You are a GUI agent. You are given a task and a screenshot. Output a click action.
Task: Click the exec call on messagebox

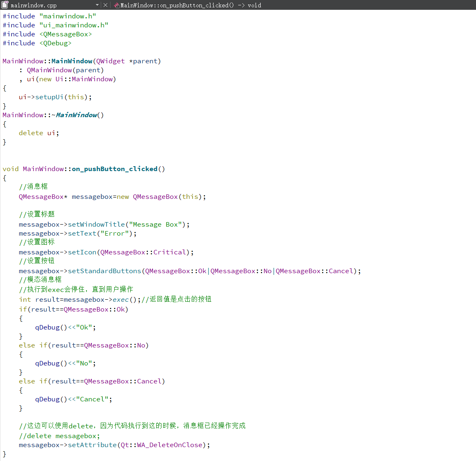pyautogui.click(x=120, y=300)
